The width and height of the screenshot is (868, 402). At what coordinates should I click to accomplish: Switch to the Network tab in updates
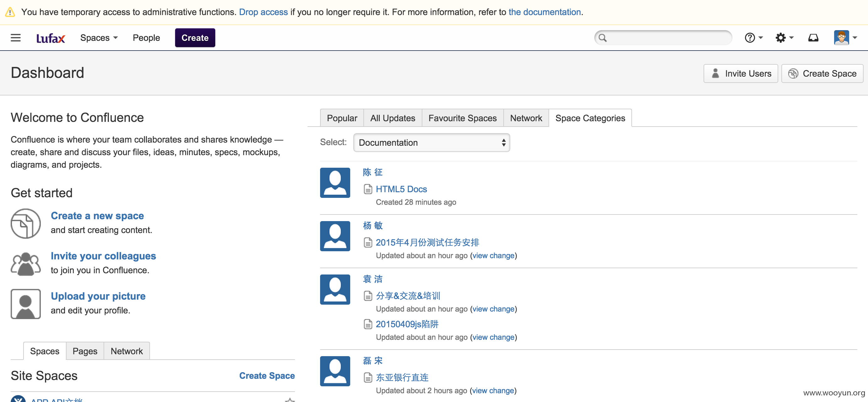click(526, 118)
